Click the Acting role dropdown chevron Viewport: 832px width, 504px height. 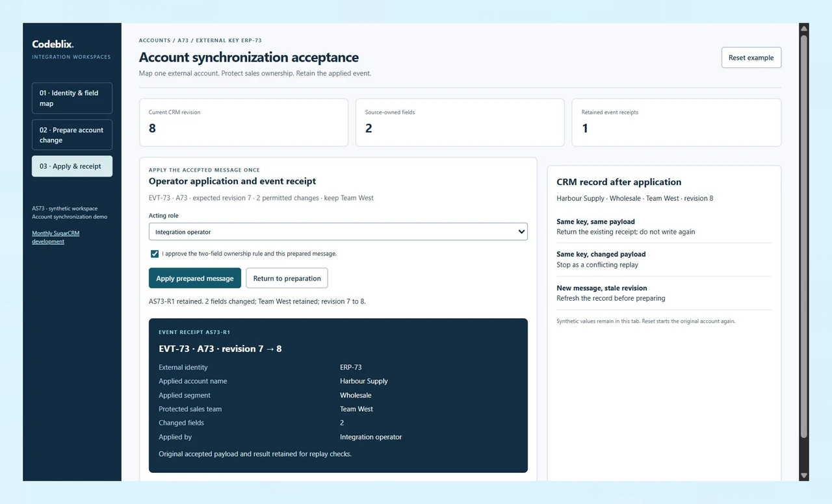pyautogui.click(x=521, y=232)
